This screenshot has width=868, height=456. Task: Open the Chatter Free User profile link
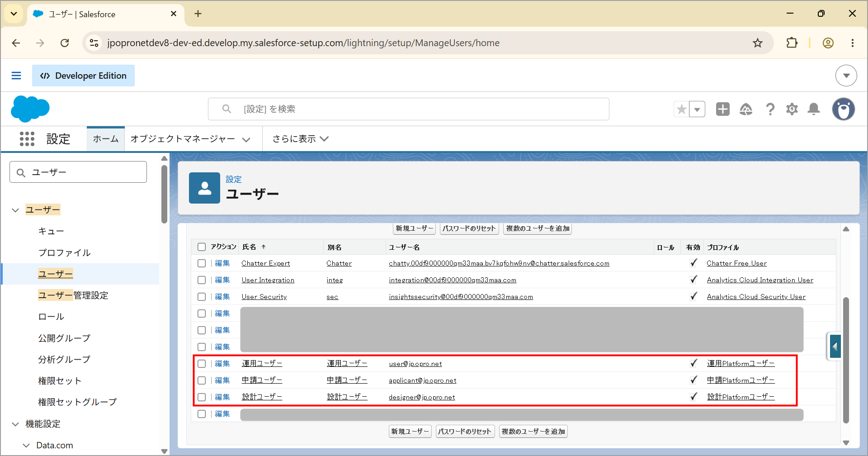click(737, 263)
